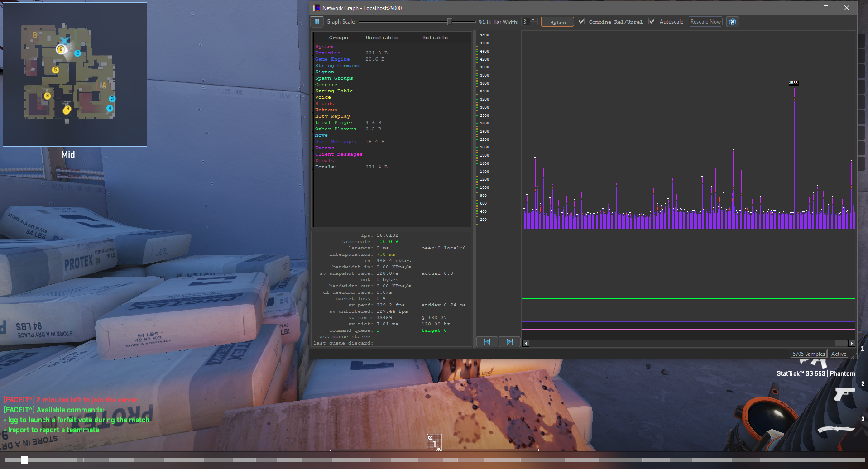This screenshot has height=469, width=868.
Task: Click the graph scrollbar right arrow
Action: pyautogui.click(x=852, y=343)
